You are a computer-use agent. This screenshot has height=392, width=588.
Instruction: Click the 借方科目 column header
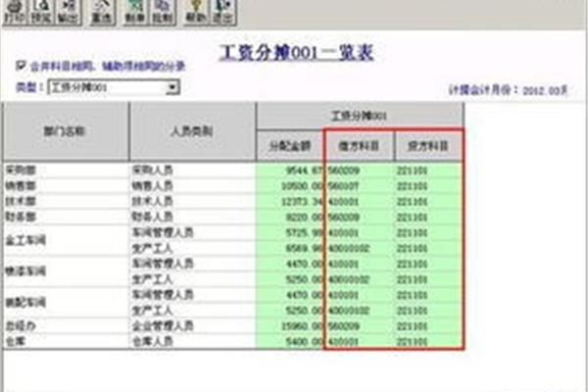coord(359,146)
